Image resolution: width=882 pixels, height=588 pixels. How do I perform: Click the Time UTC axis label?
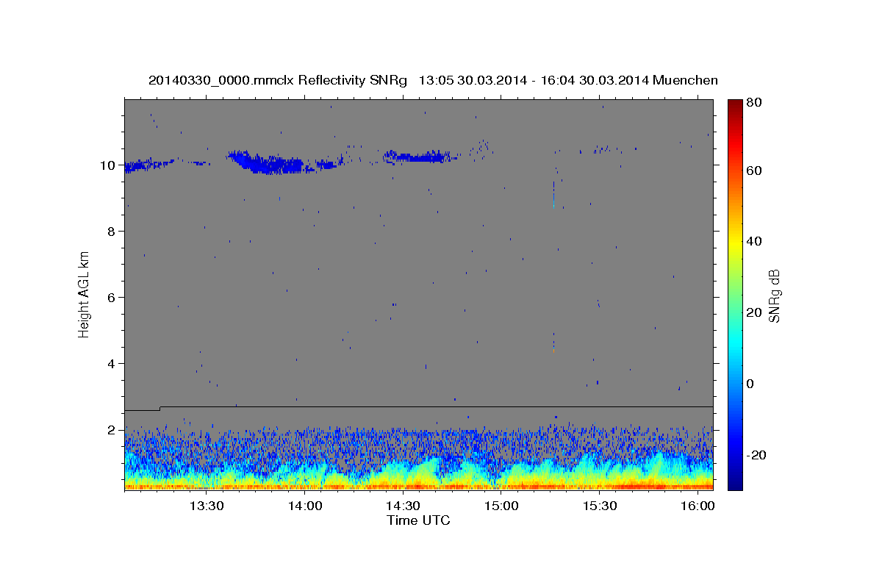[x=418, y=520]
